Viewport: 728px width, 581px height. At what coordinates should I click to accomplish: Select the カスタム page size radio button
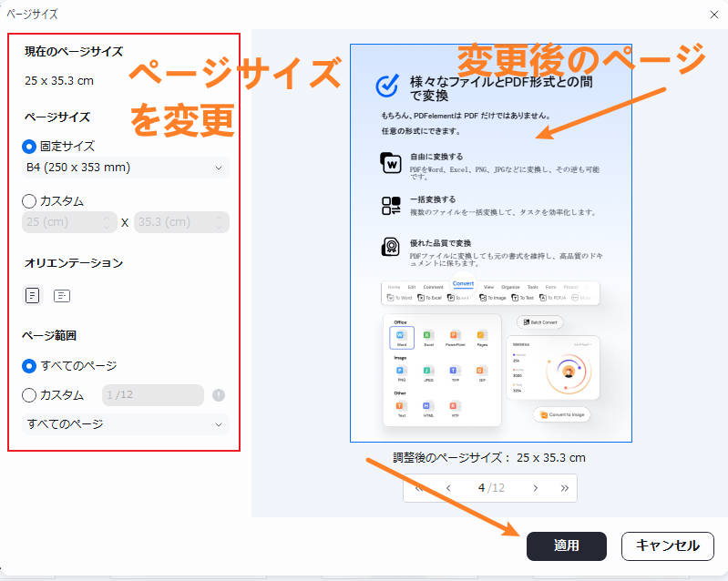pyautogui.click(x=29, y=201)
